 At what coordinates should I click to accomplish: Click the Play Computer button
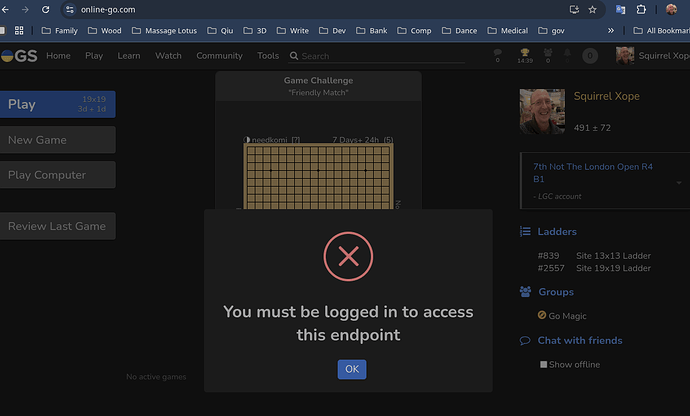click(x=58, y=175)
